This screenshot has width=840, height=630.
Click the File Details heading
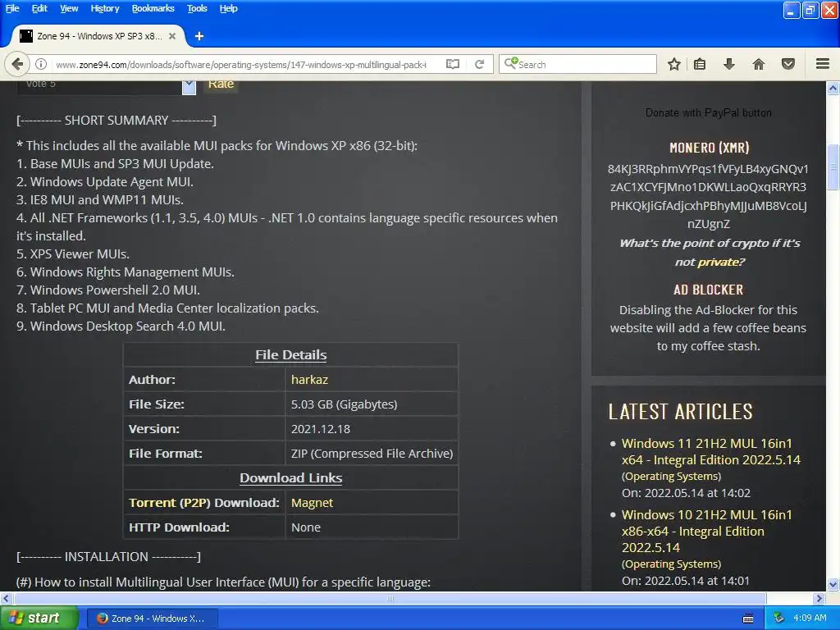(x=291, y=354)
